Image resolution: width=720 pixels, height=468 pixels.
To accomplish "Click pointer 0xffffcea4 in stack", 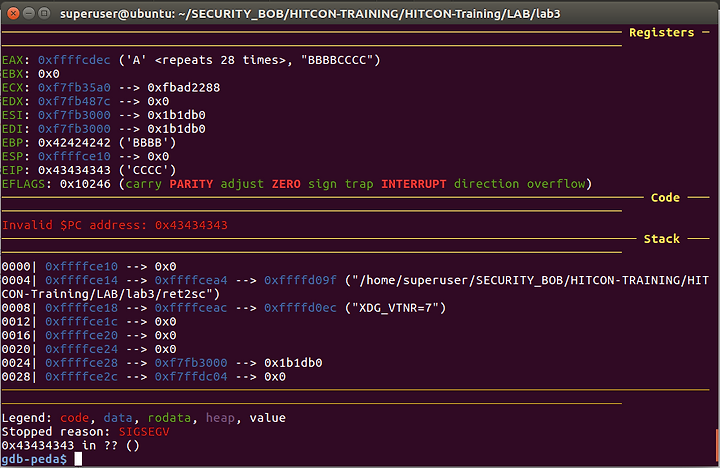I will click(x=191, y=281).
